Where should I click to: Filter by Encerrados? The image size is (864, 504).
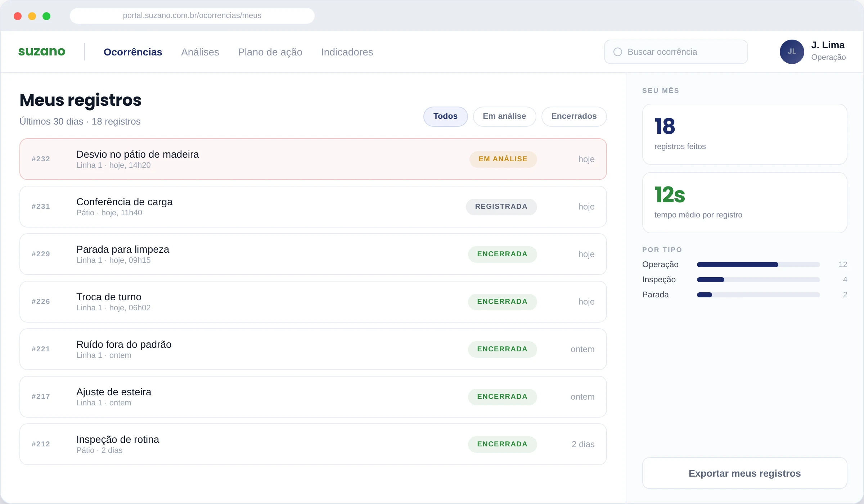coord(574,116)
